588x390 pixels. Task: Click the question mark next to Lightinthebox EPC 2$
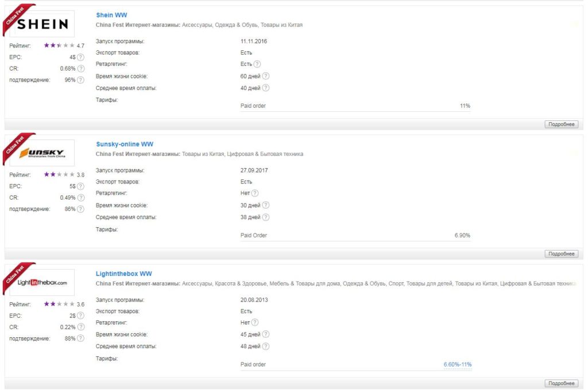point(80,316)
